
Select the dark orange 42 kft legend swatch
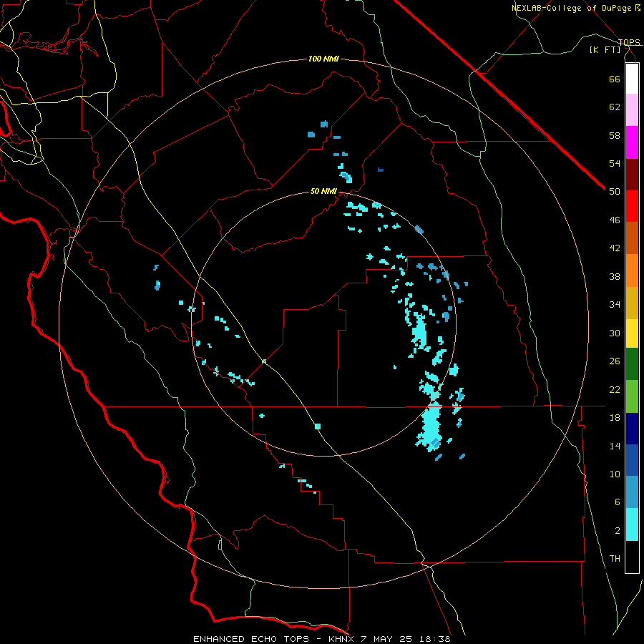tap(632, 238)
